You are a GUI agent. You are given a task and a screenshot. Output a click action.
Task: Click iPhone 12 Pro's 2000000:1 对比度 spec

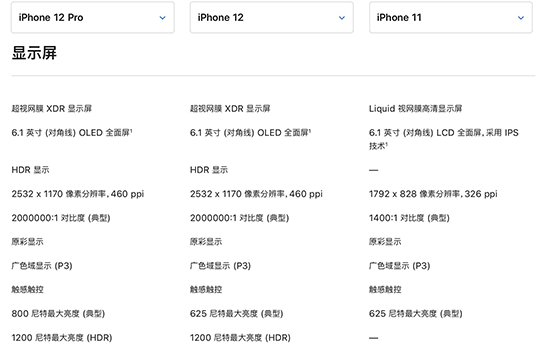[x=61, y=218]
